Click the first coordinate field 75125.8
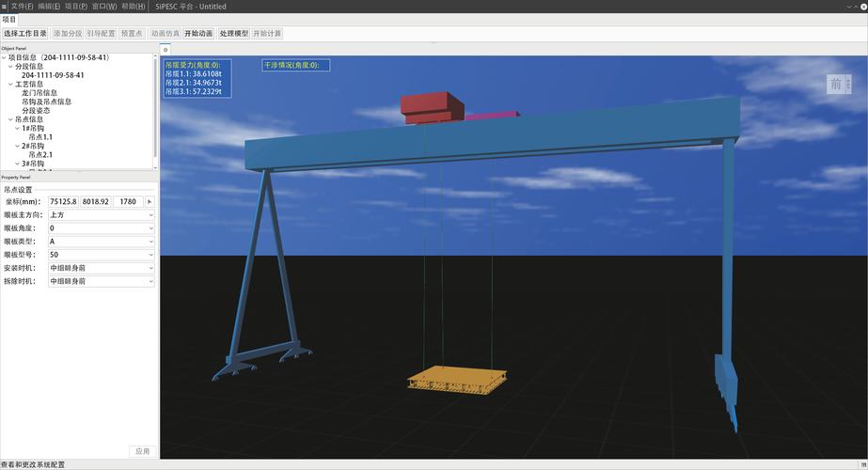 point(63,201)
